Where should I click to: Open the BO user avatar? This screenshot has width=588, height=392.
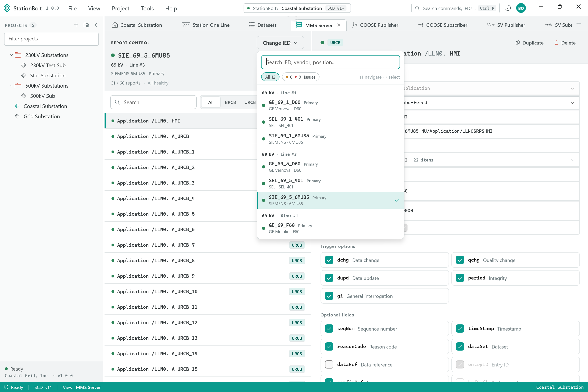pyautogui.click(x=521, y=8)
